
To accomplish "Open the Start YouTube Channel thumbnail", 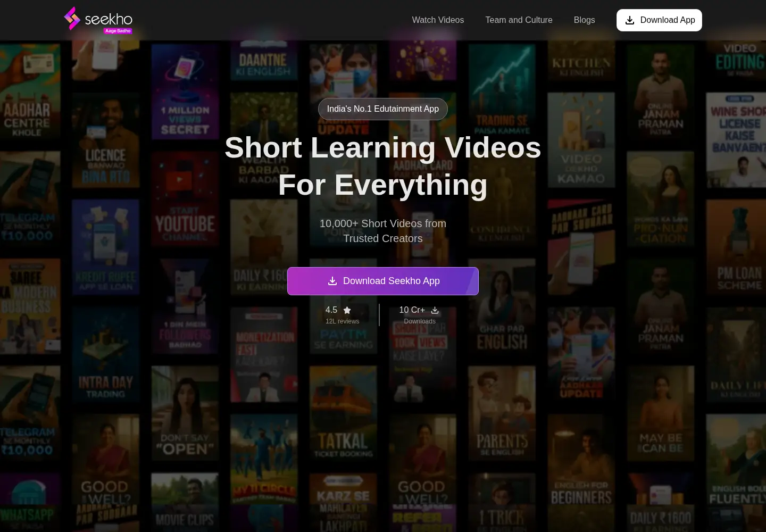I will [185, 199].
